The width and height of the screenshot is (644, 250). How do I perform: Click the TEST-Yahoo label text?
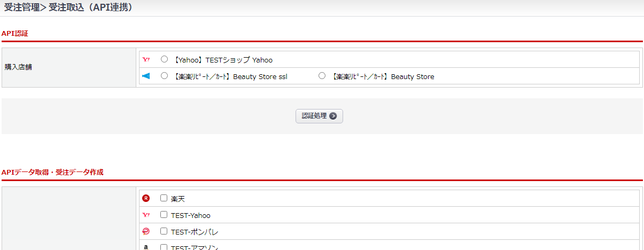(191, 215)
